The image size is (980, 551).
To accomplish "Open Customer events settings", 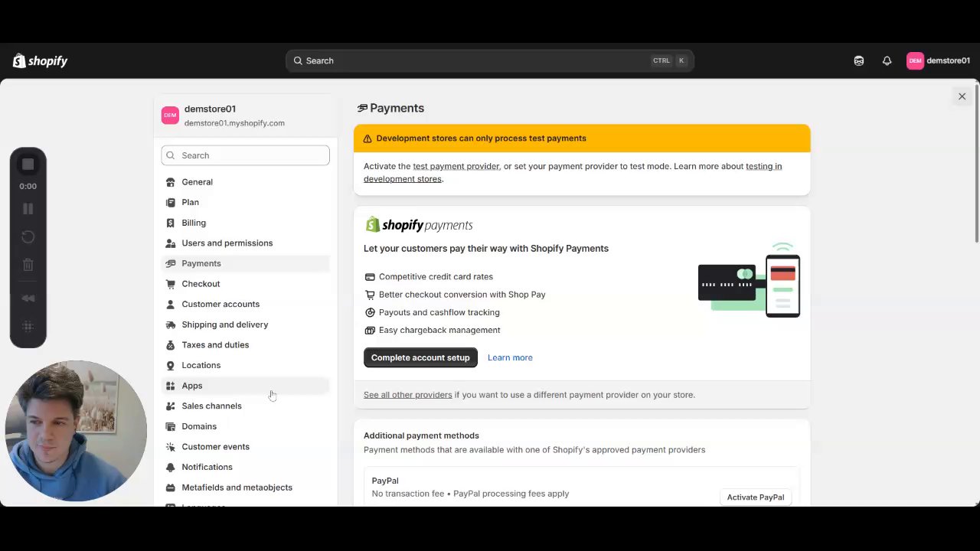I will 245,447.
